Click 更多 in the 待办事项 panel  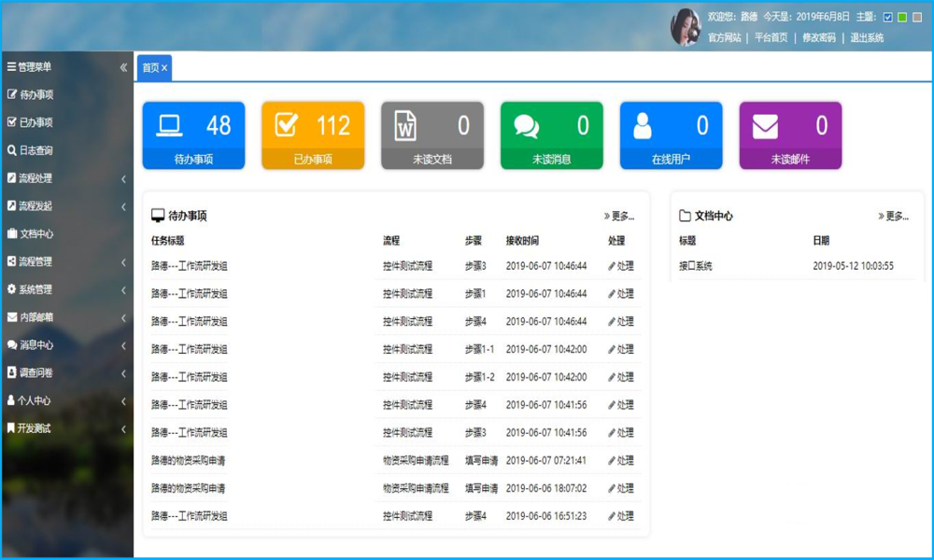pyautogui.click(x=619, y=216)
